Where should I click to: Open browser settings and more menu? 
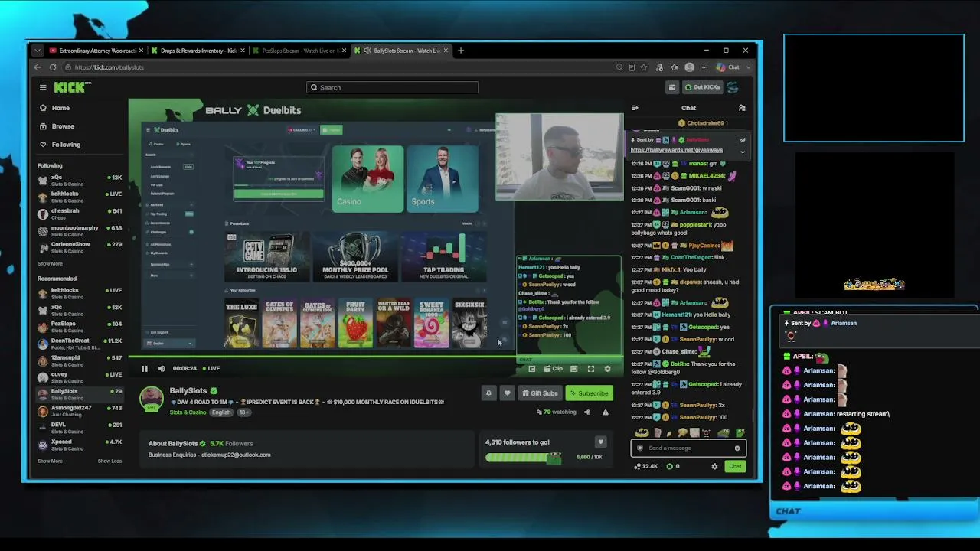706,67
